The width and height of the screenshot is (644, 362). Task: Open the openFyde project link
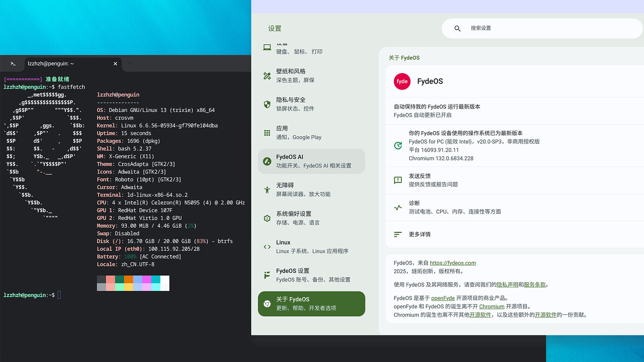click(442, 298)
